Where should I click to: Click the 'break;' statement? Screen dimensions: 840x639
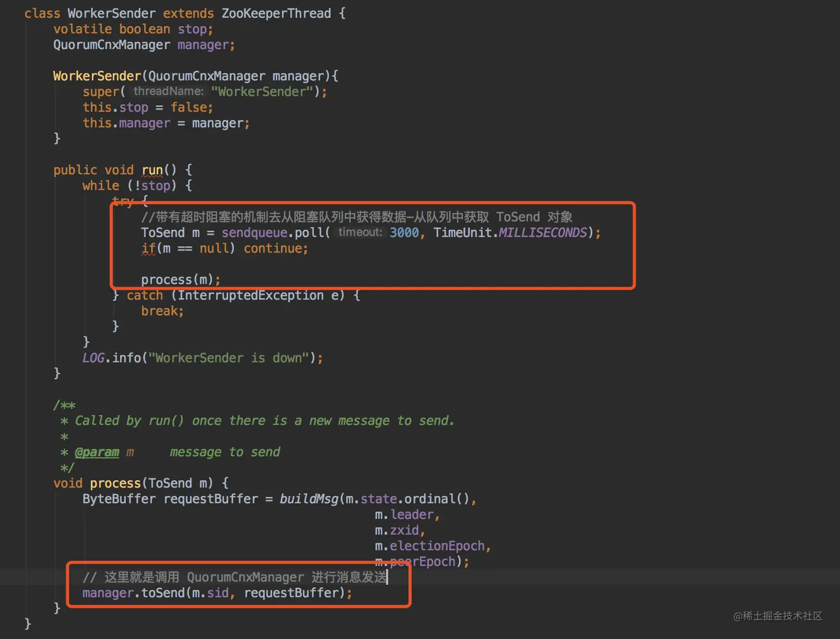162,311
